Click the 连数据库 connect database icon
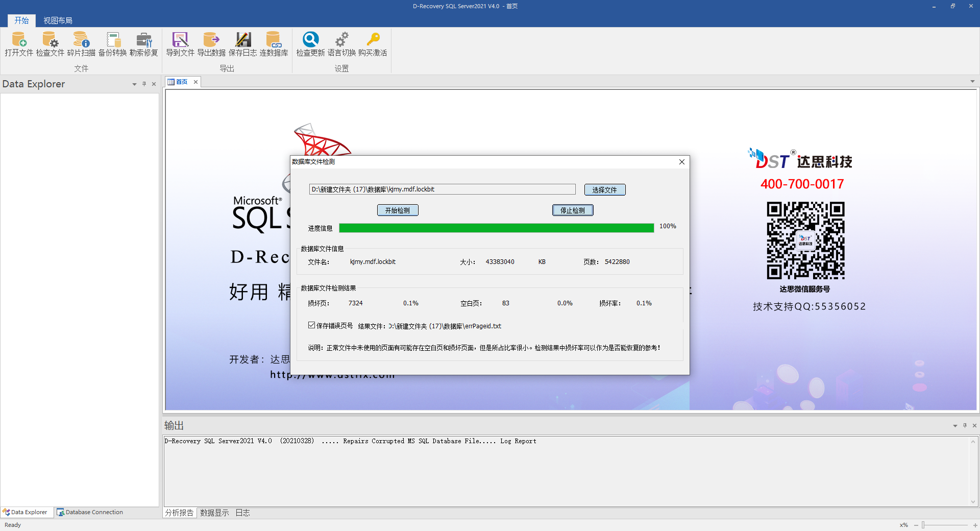This screenshot has width=980, height=531. pos(274,44)
